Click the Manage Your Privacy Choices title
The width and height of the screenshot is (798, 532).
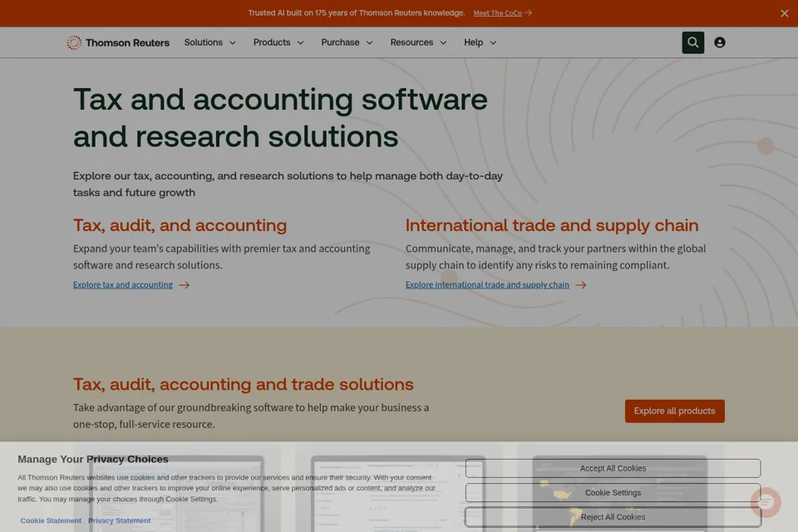click(x=93, y=459)
